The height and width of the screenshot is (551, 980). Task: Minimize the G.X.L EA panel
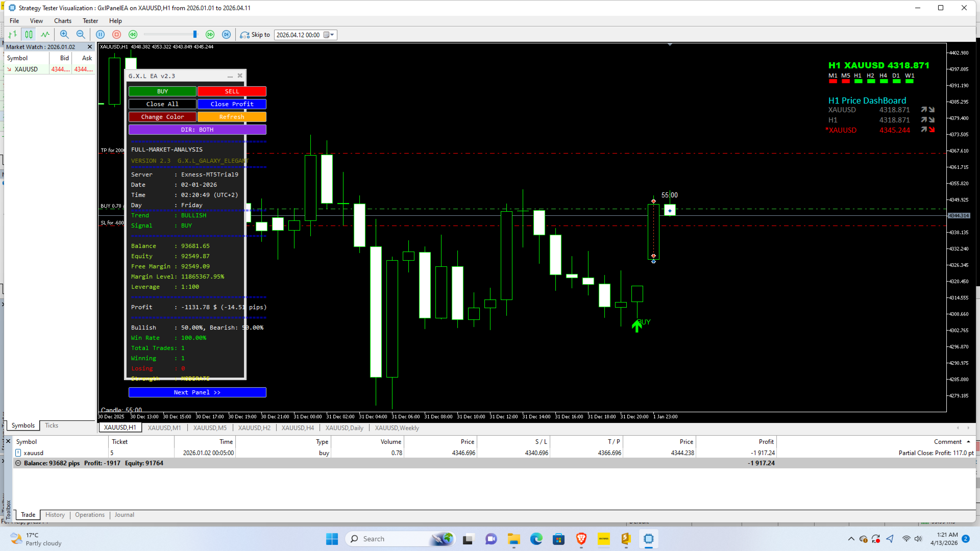tap(230, 76)
